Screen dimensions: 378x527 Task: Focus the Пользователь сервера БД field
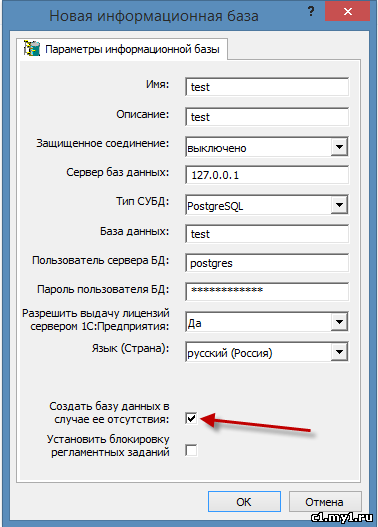(267, 263)
